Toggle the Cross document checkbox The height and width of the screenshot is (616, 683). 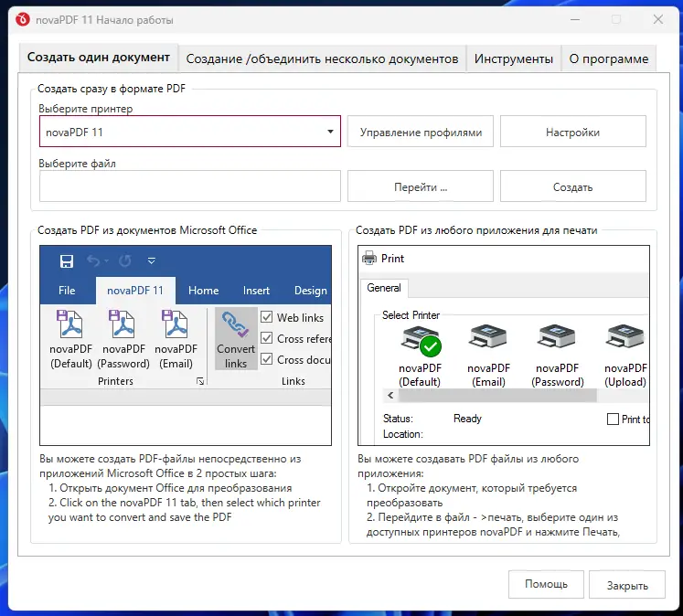pyautogui.click(x=267, y=359)
